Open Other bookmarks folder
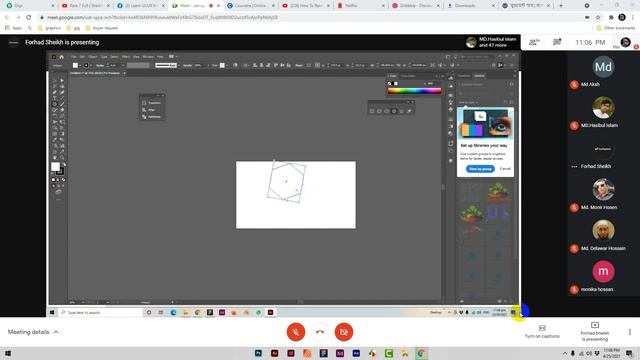Screen dimensions: 640x360 click(616, 28)
